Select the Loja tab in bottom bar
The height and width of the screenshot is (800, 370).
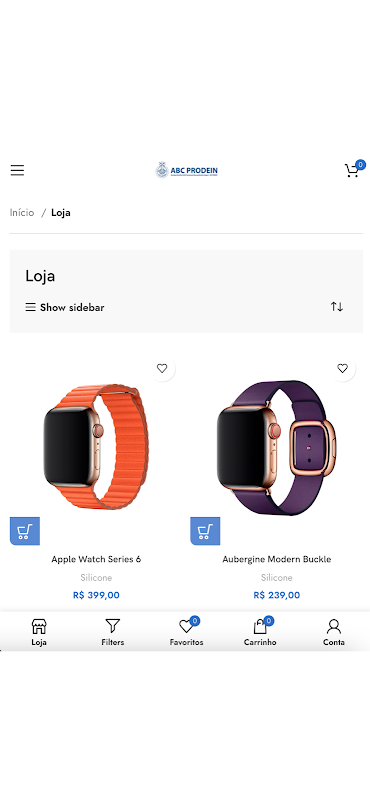click(39, 632)
